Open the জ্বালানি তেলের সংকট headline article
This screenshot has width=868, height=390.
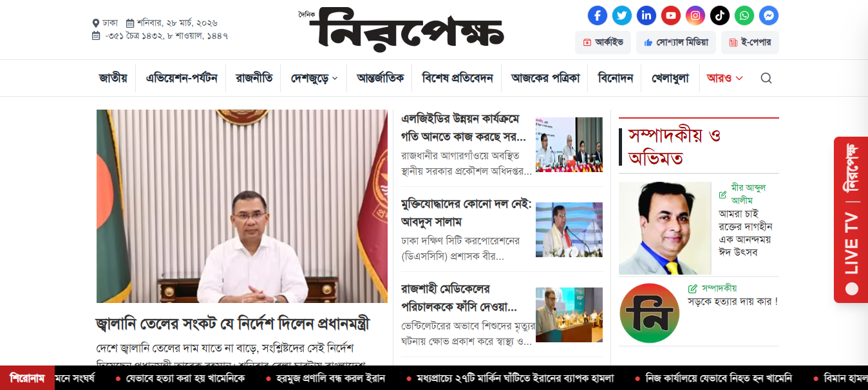pyautogui.click(x=233, y=324)
